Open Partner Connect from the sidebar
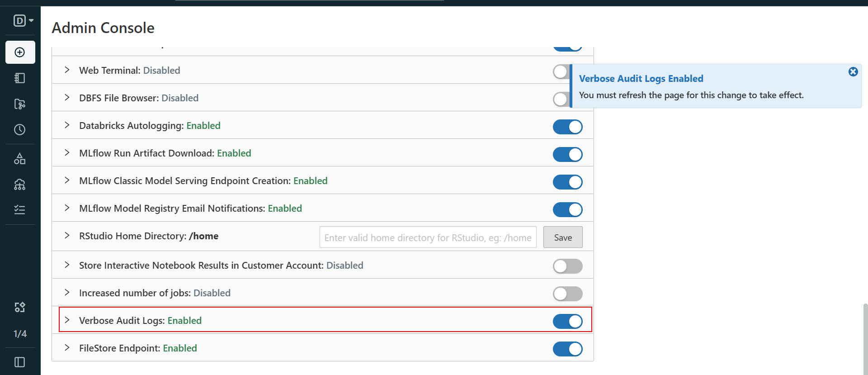 (x=20, y=307)
